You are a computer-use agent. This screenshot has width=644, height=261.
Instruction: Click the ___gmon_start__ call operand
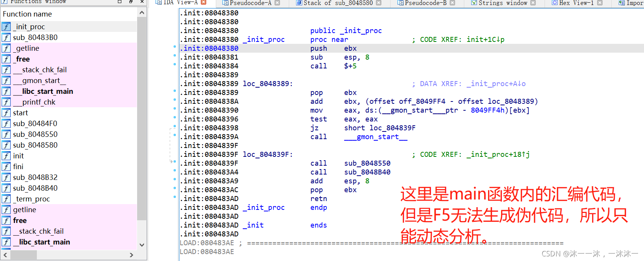click(x=376, y=137)
